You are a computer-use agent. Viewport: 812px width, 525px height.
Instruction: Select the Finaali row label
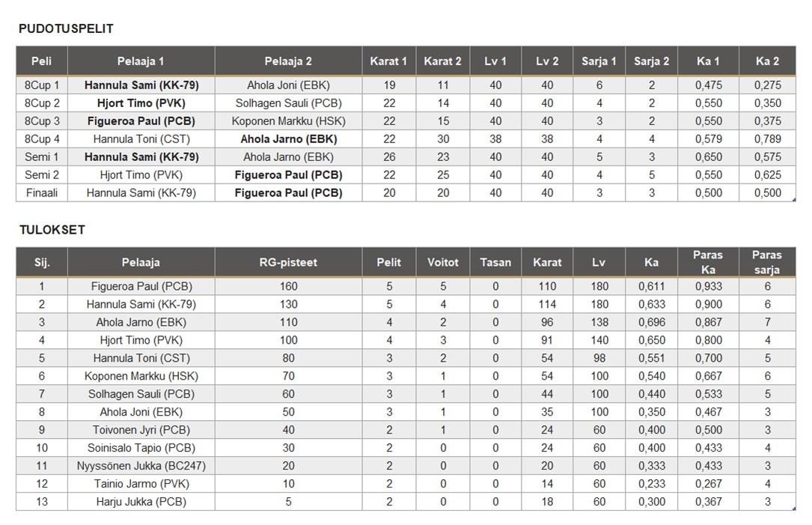pos(42,192)
